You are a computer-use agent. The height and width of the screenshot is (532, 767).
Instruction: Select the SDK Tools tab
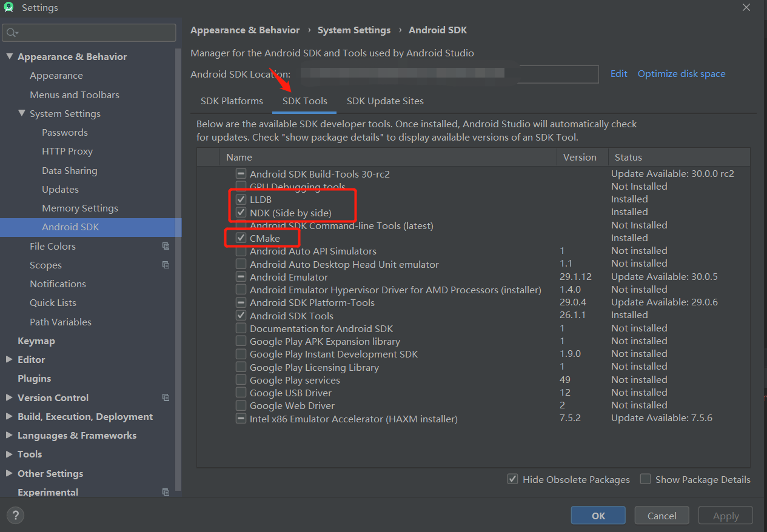click(x=304, y=101)
